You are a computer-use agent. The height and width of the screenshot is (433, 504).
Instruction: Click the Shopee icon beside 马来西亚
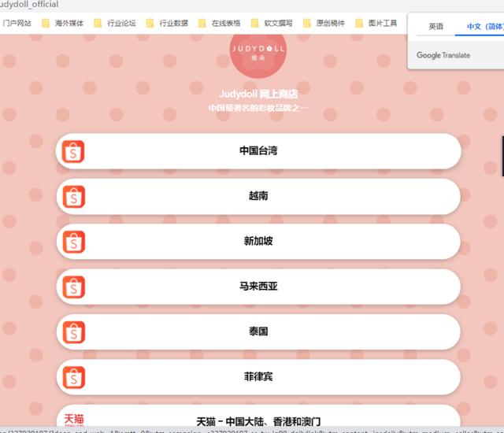[x=73, y=287]
